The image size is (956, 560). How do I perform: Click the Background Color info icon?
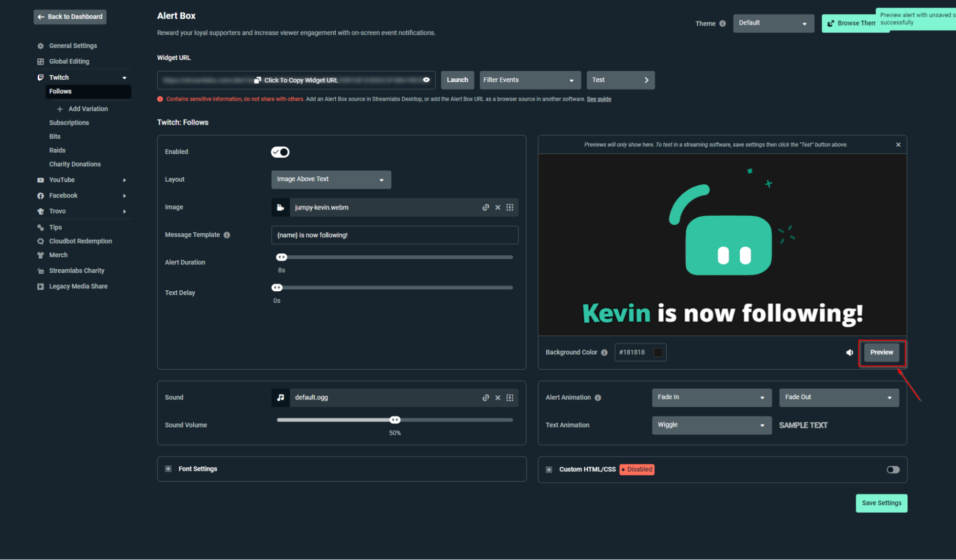click(604, 353)
